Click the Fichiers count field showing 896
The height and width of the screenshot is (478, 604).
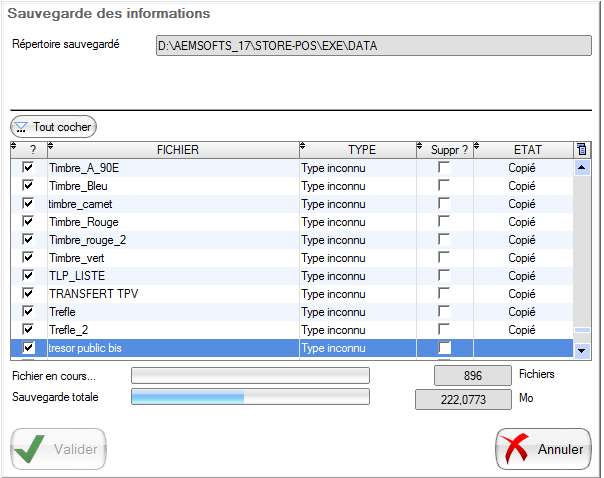473,376
